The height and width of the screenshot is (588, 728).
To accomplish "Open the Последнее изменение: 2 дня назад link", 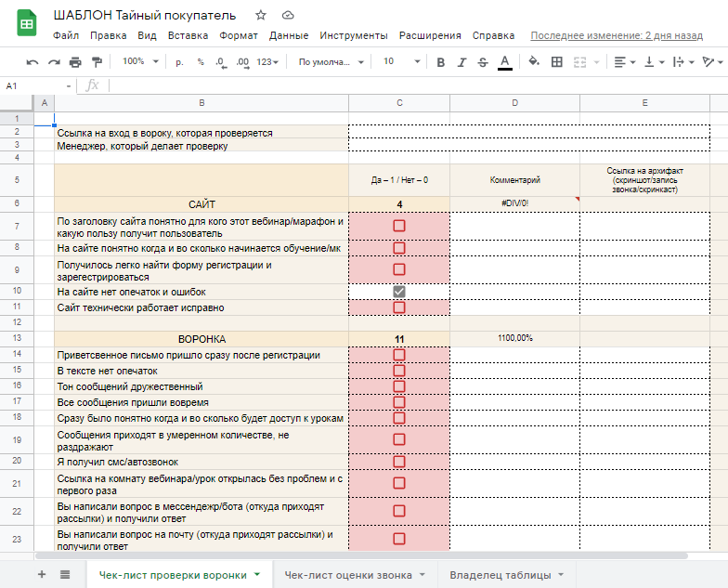I will (x=617, y=35).
